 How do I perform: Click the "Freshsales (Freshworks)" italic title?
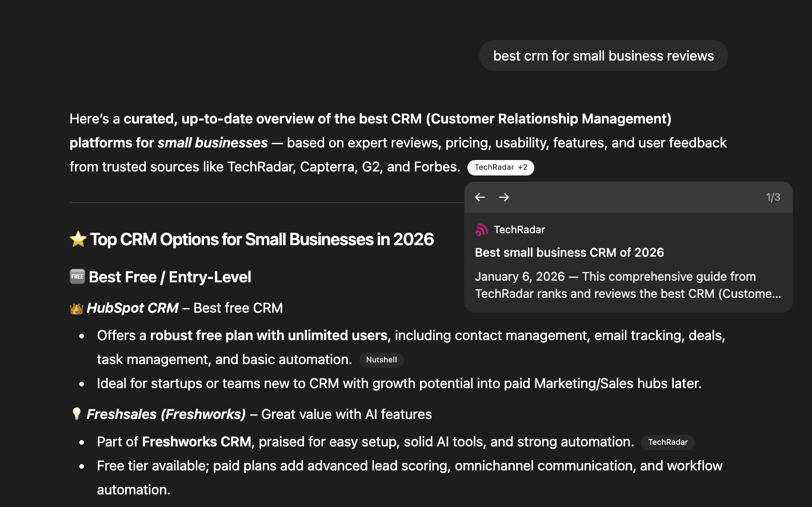point(166,414)
